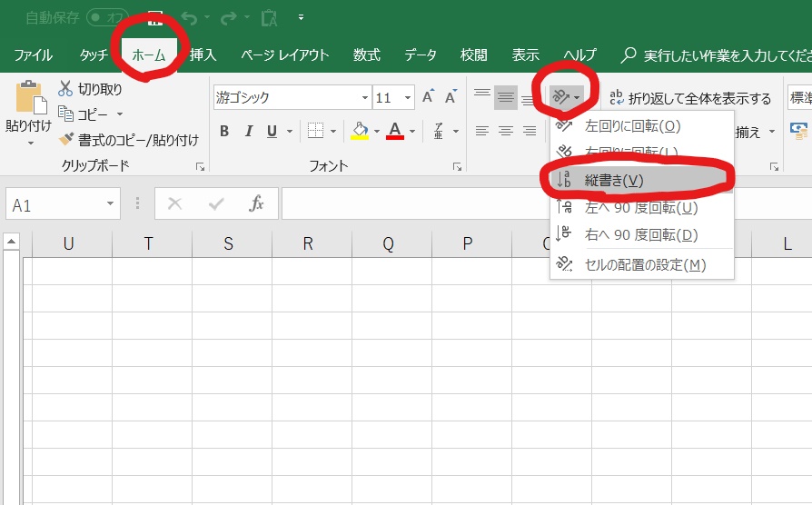Viewport: 812px width, 505px height.
Task: Open the 游ゴシック font name dropdown
Action: [365, 97]
